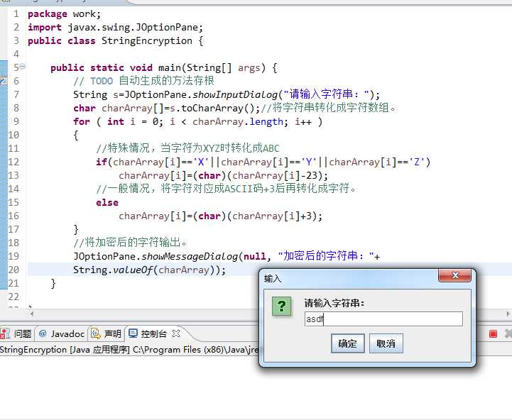512x420 pixels.
Task: Click the TODO comment on line 6
Action: click(143, 81)
